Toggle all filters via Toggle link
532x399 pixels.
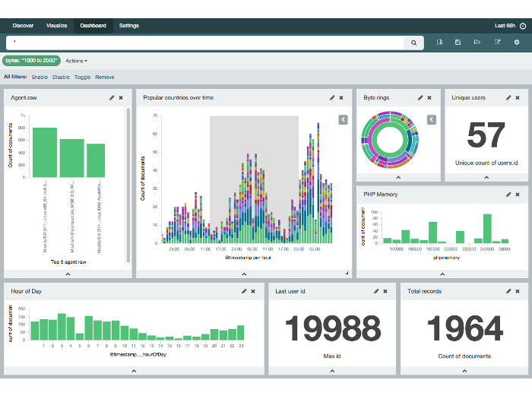click(82, 78)
